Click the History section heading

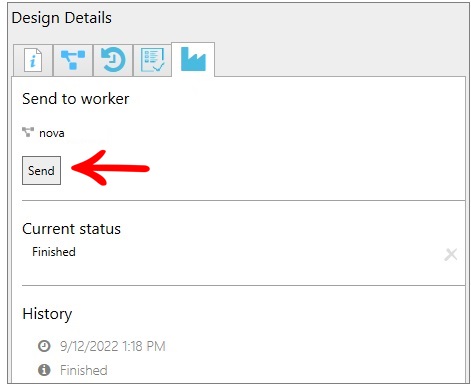point(47,314)
